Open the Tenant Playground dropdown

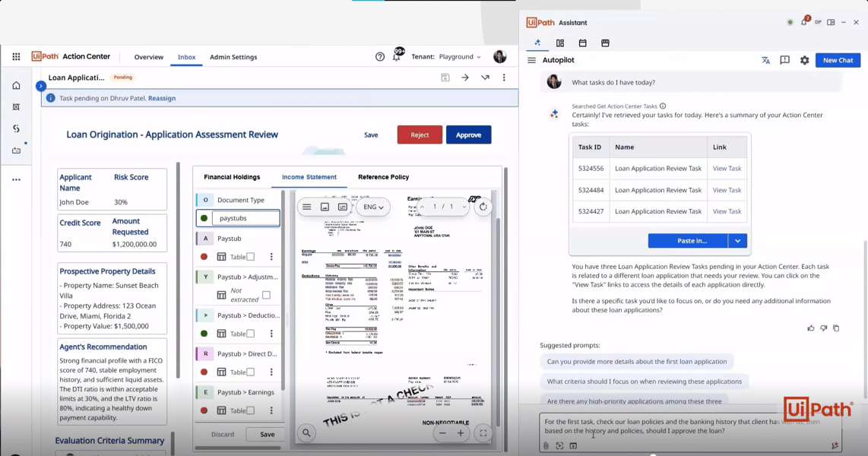pos(460,56)
